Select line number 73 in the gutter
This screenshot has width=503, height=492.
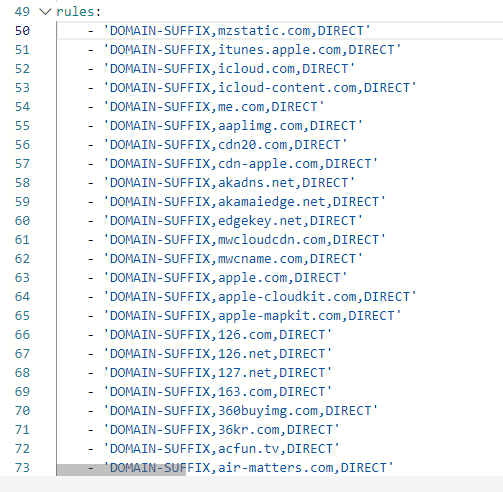point(22,468)
